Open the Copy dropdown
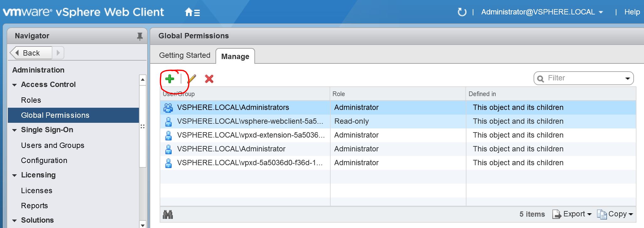This screenshot has height=228, width=644. click(x=615, y=214)
